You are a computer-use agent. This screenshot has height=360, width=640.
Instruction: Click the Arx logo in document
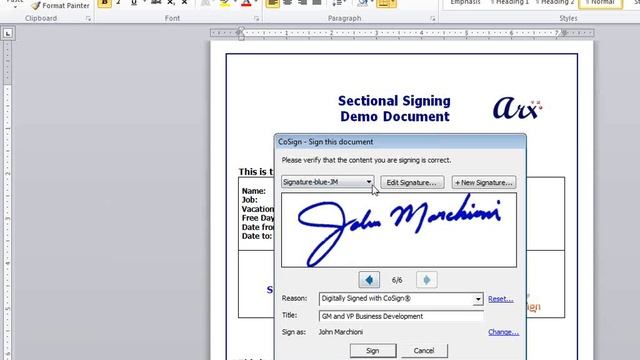518,108
